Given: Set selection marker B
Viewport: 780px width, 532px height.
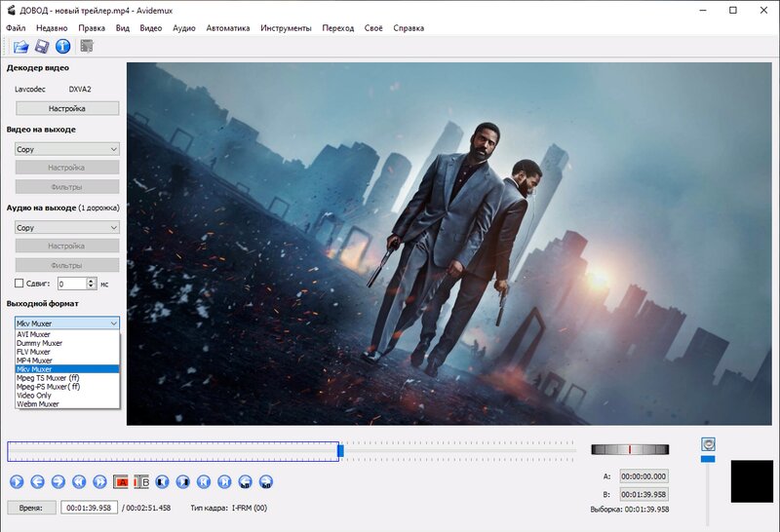Looking at the screenshot, I should pos(141,481).
